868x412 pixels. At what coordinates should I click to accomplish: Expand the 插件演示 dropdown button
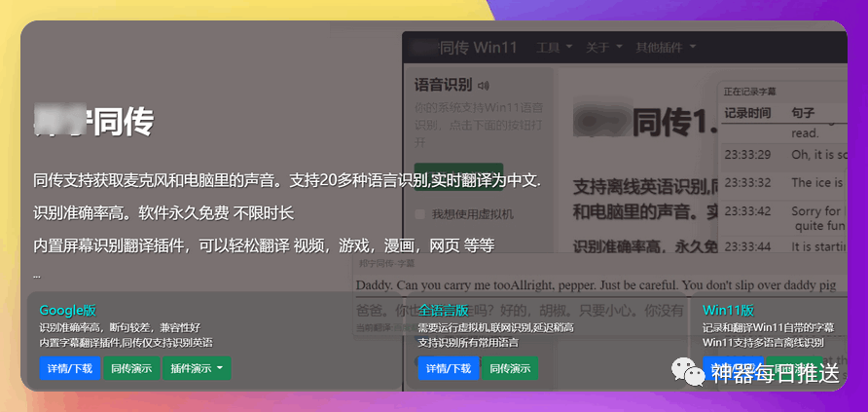[x=197, y=368]
